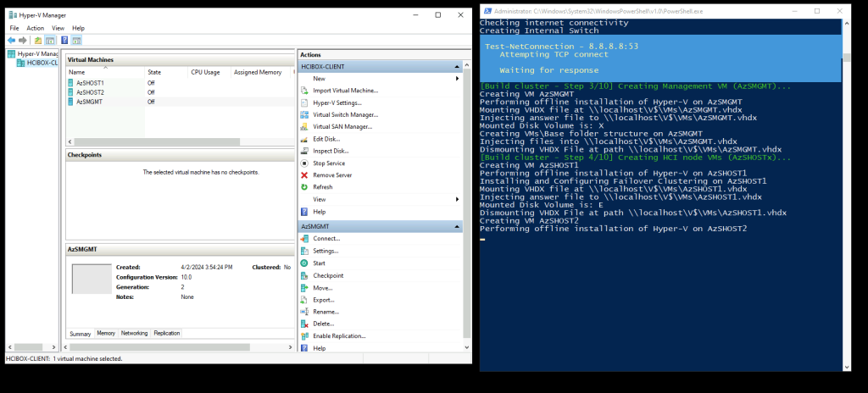Click the Virtual SAN Manager icon

pos(304,127)
